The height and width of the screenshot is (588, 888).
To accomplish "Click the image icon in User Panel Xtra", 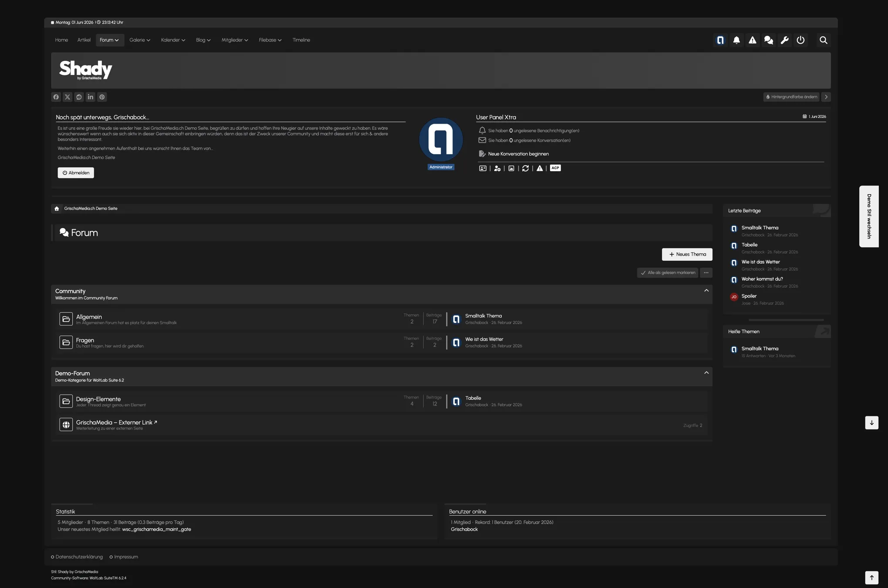I will (511, 168).
